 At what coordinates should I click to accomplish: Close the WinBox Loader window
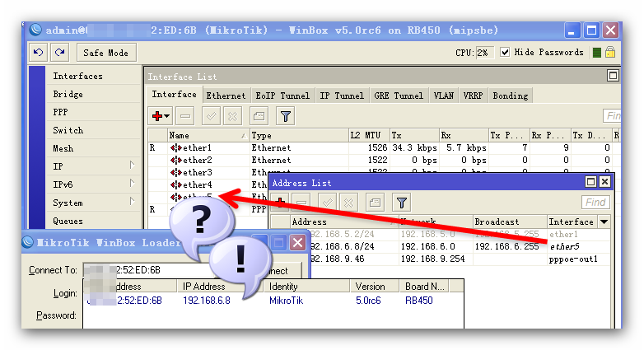click(x=298, y=242)
